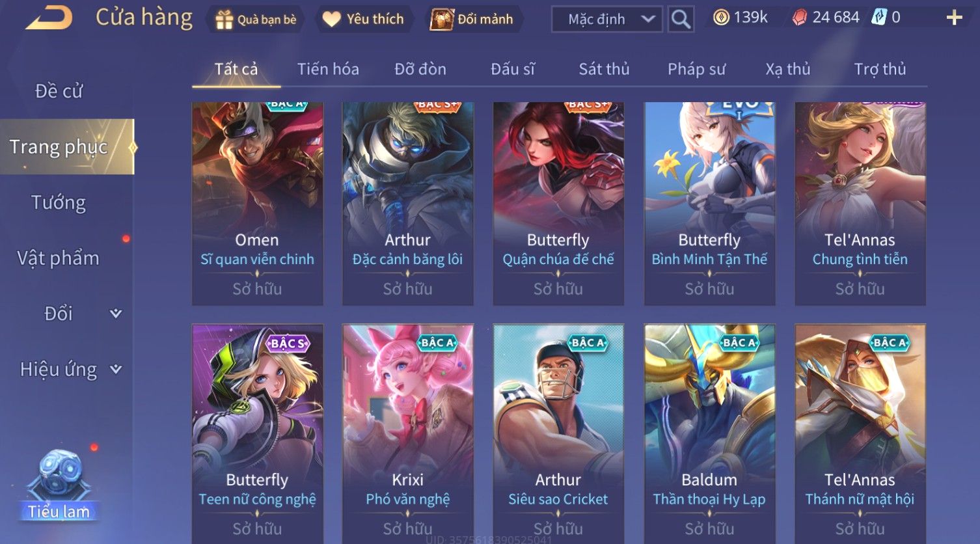Open Yêu thích heart favorites
This screenshot has width=980, height=544.
332,20
